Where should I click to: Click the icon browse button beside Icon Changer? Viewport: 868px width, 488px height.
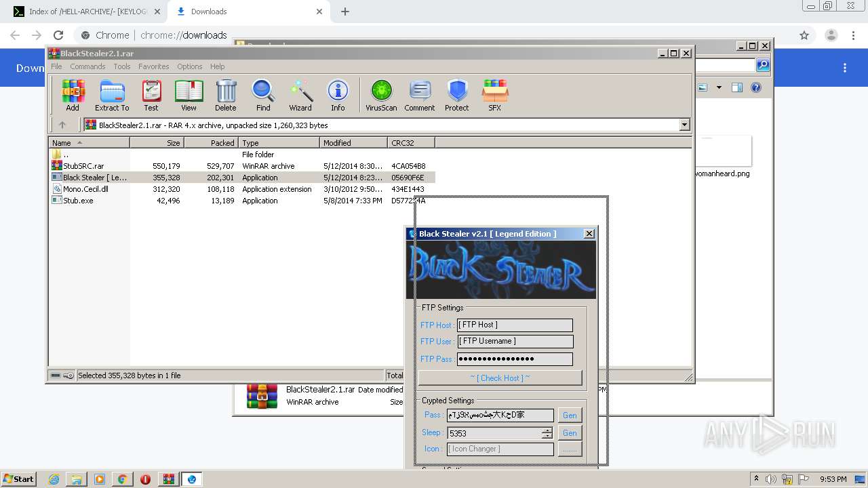click(x=570, y=449)
